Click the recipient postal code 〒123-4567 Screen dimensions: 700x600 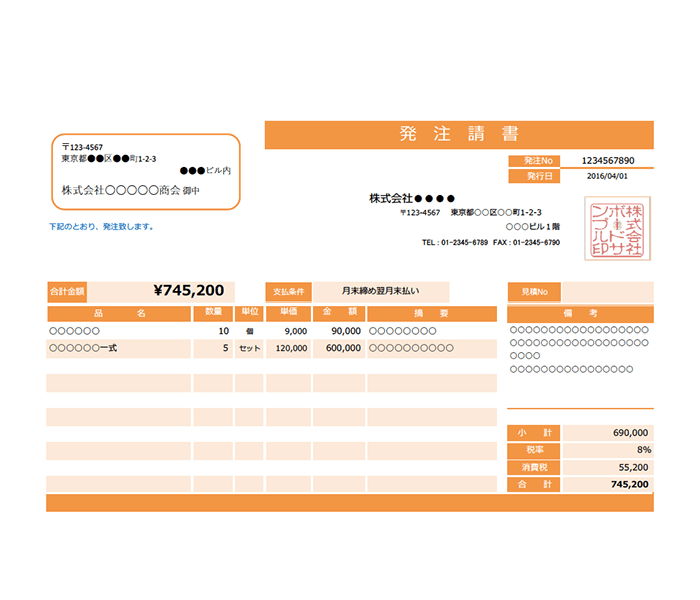(83, 147)
